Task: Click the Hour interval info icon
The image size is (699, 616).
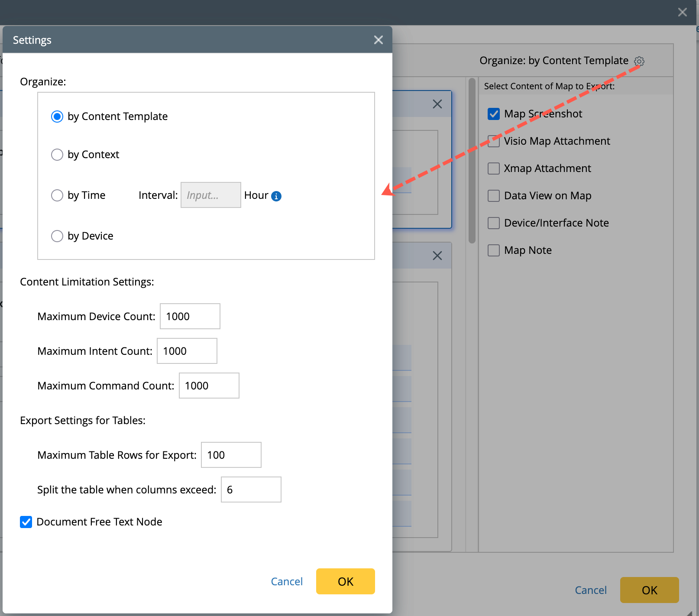Action: pos(276,196)
